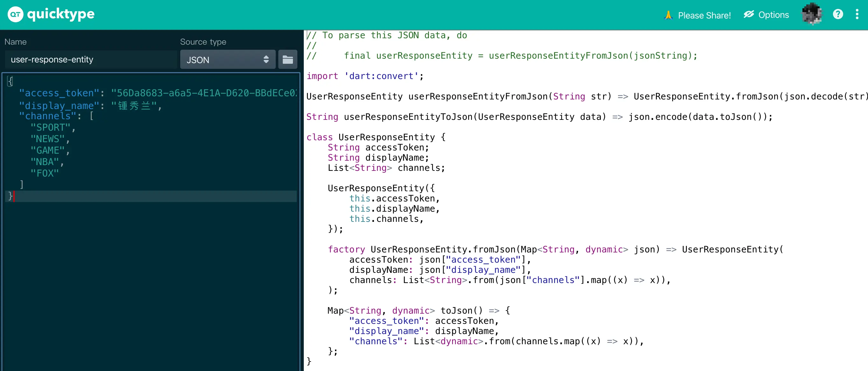The width and height of the screenshot is (868, 371).
Task: Open the help question mark icon
Action: 838,14
